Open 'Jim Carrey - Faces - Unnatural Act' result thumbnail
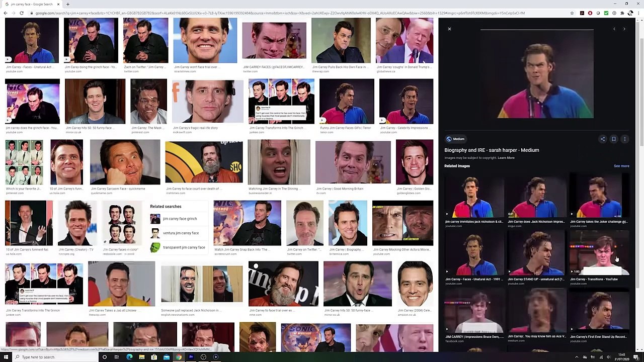The height and width of the screenshot is (362, 644). click(32, 41)
